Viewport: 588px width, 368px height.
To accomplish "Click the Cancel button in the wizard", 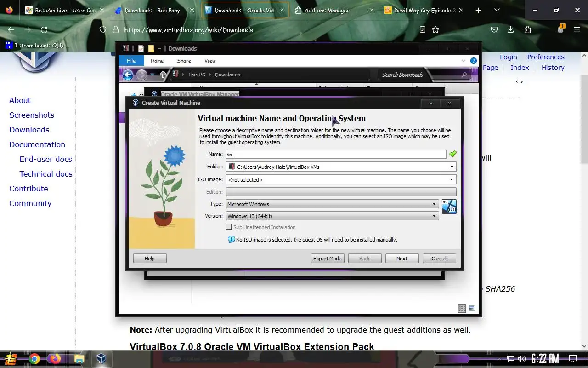I will [x=439, y=259].
